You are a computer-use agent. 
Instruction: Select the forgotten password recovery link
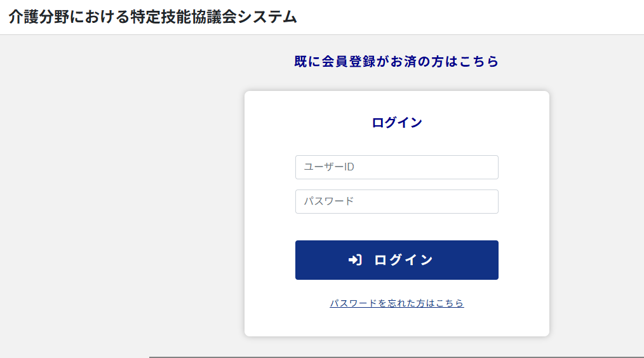pyautogui.click(x=397, y=303)
